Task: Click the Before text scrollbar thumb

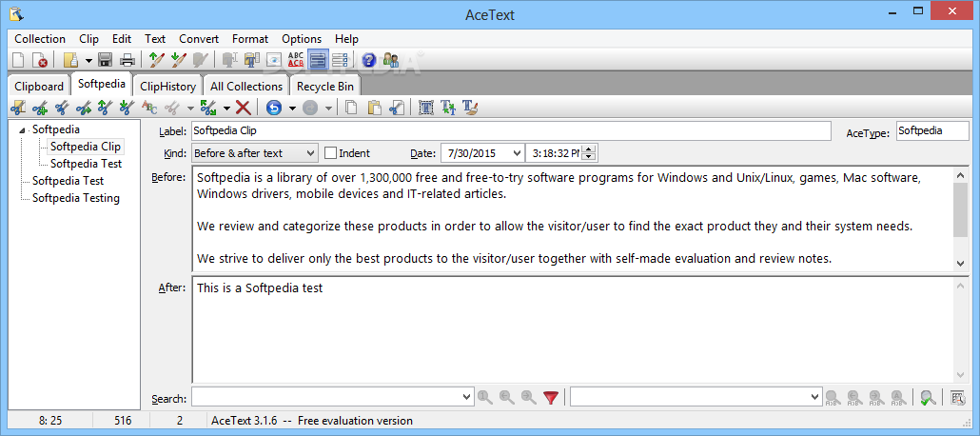Action: [961, 210]
